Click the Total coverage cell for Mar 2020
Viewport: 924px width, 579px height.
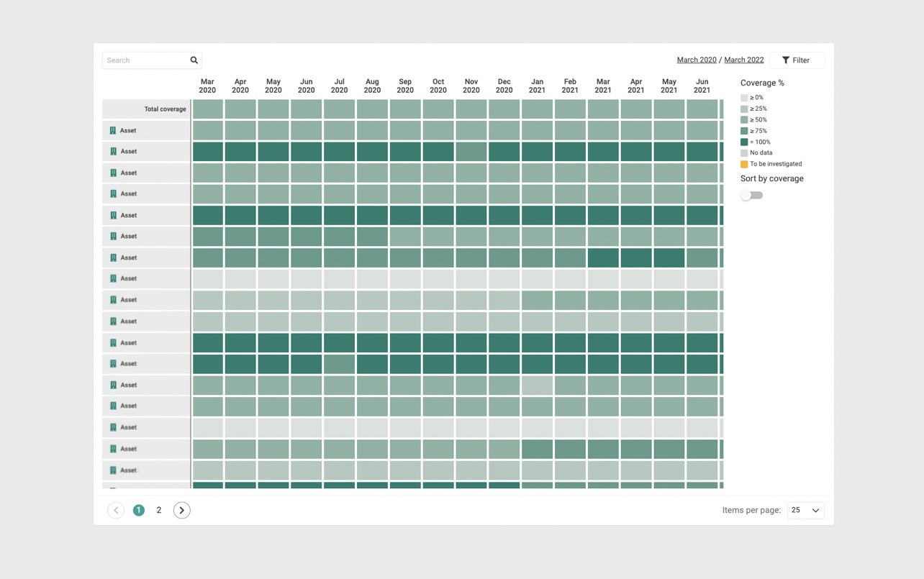(207, 109)
